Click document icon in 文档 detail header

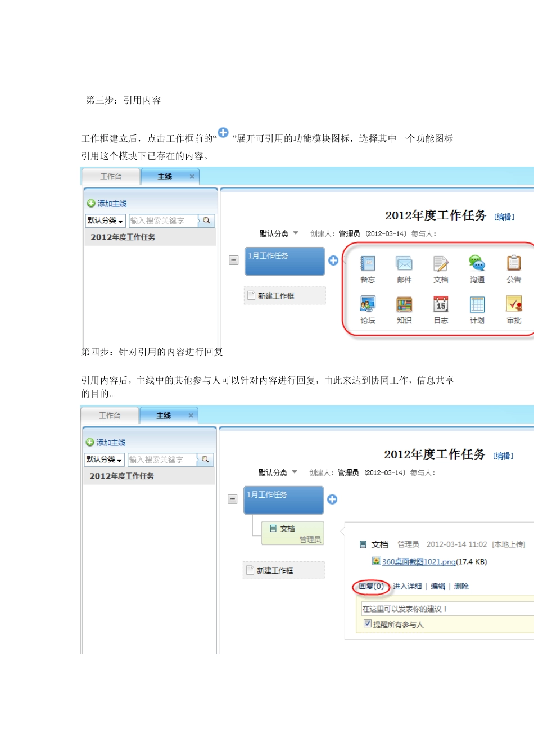pos(363,544)
